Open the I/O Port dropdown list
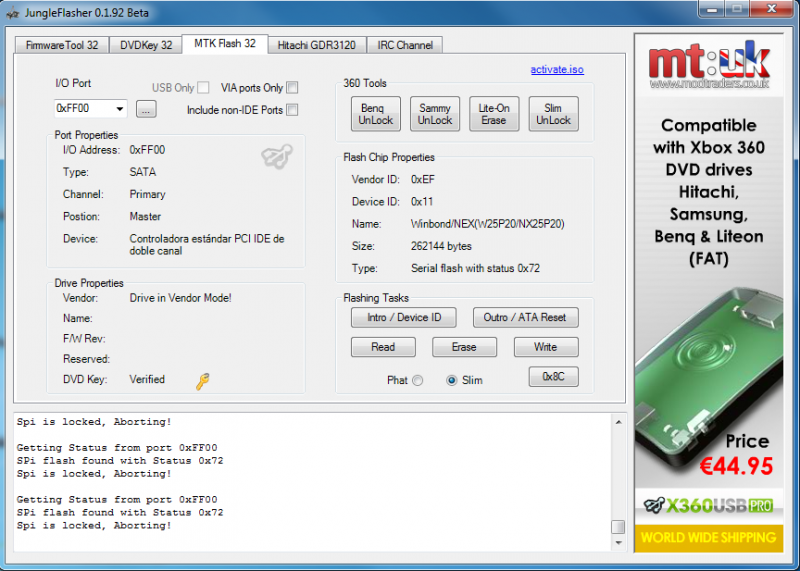This screenshot has width=800, height=571. pos(119,109)
